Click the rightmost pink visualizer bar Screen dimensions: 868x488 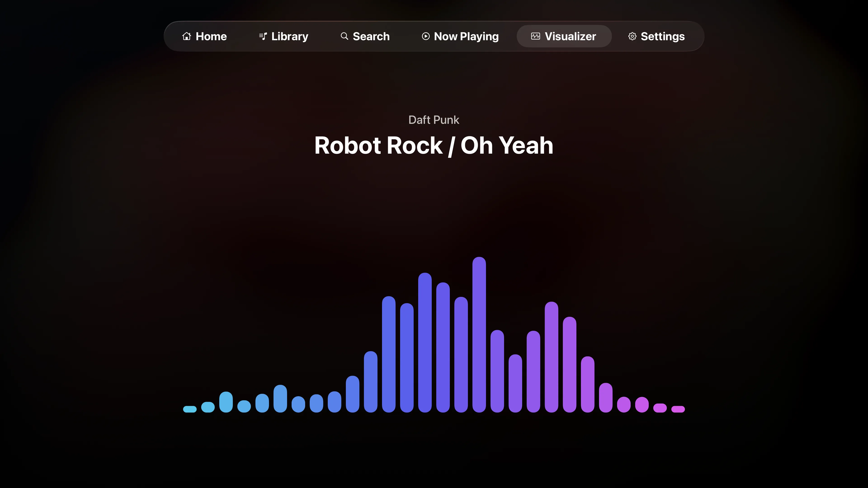point(678,409)
